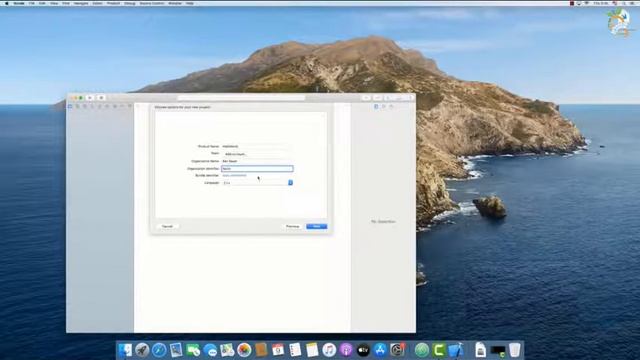Open the Edit menu
This screenshot has width=640, height=360.
pos(42,3)
